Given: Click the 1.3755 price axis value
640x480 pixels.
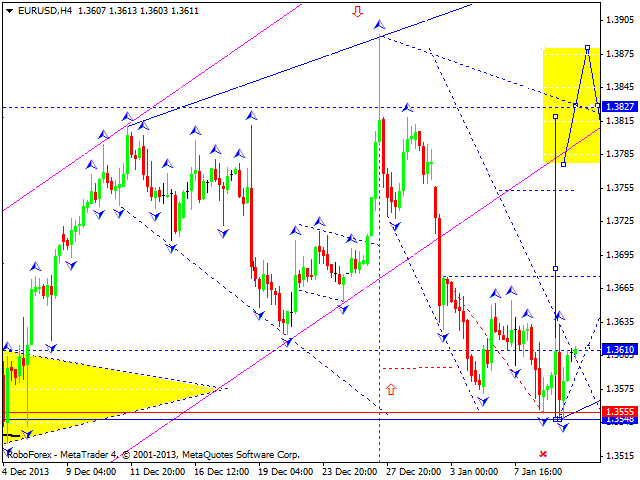Looking at the screenshot, I should (620, 187).
